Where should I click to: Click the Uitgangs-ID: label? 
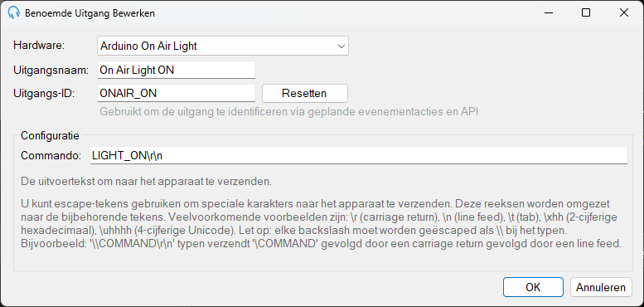(44, 93)
